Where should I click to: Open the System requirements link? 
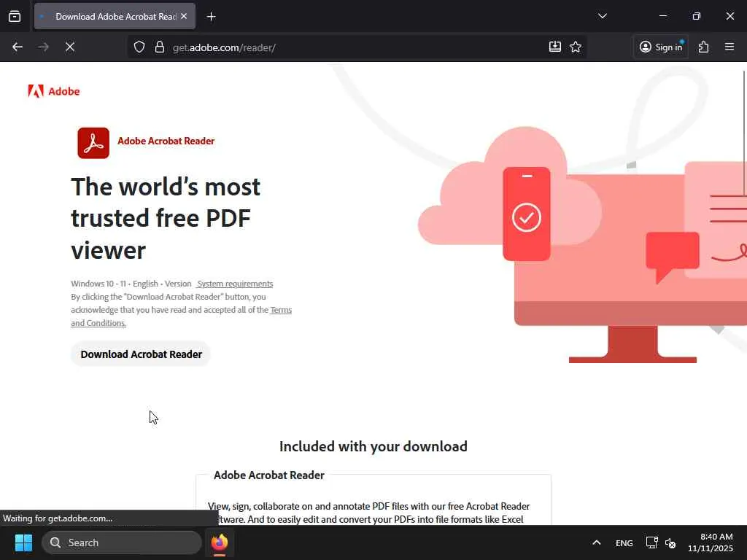[x=235, y=284]
